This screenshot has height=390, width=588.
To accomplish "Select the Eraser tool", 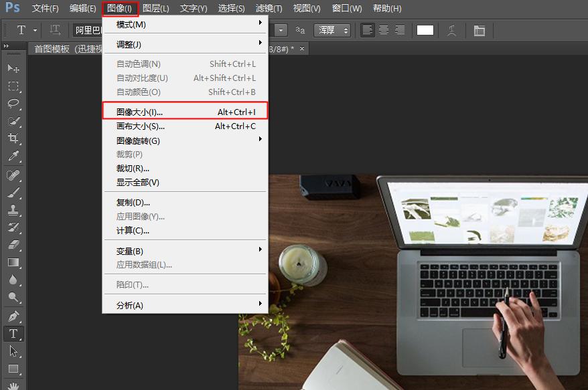I will 11,246.
